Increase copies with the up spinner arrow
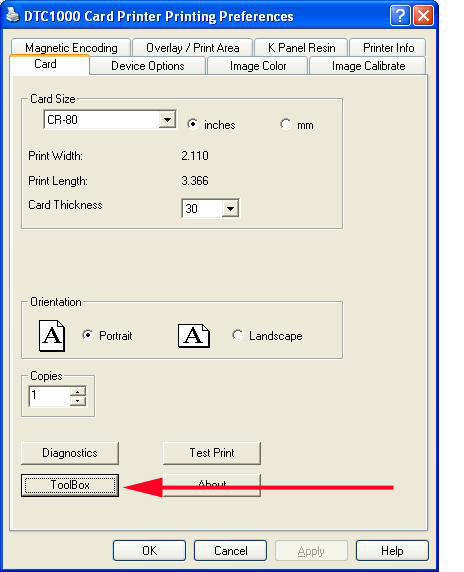Screen dimensions: 464x572 78,392
